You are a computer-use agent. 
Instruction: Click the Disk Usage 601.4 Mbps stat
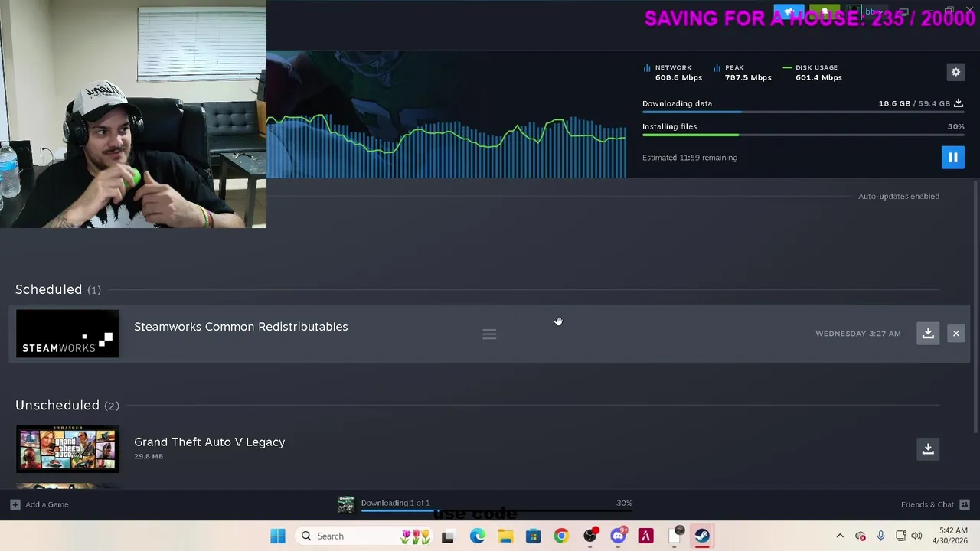[x=812, y=73]
